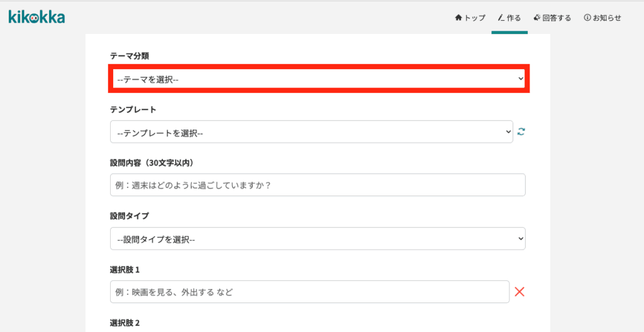Screen dimensions: 644x332
Task: Focus the 設問内容 question text field
Action: pos(318,185)
